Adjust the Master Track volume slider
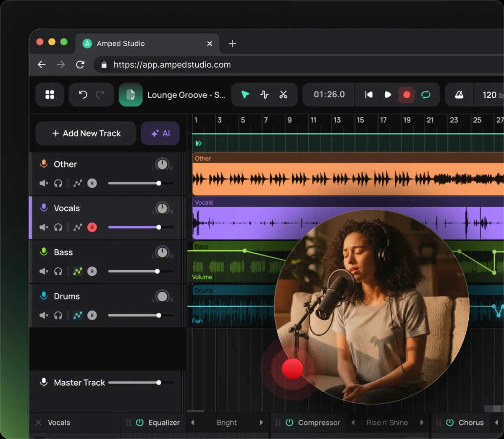The width and height of the screenshot is (504, 439). tap(141, 383)
